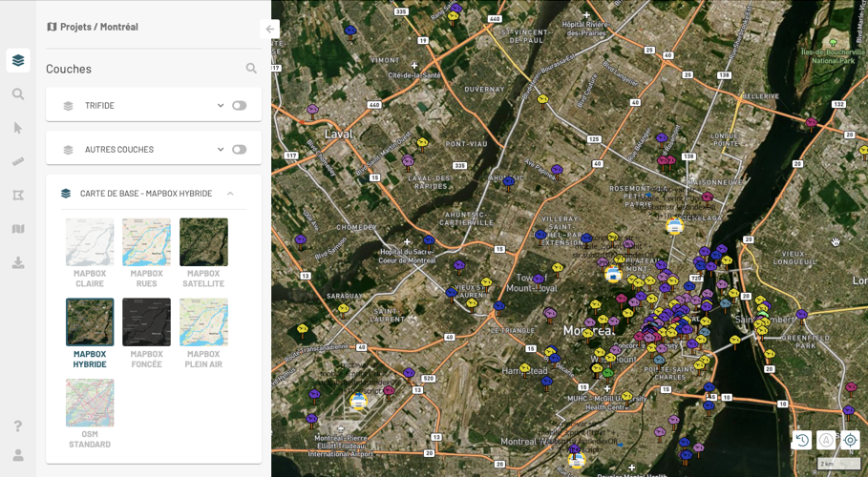868x477 pixels.
Task: Toggle the TRIFIDE layer group on
Action: (x=239, y=106)
